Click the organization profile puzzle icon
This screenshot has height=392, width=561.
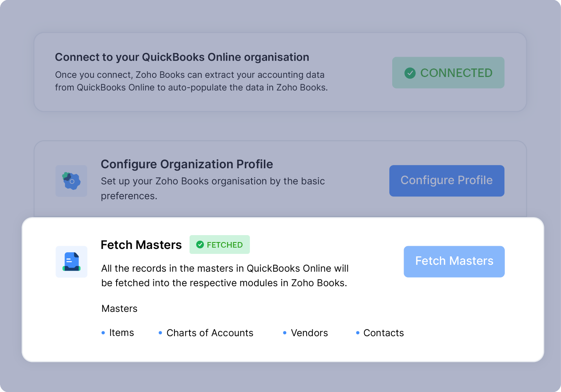click(x=71, y=181)
